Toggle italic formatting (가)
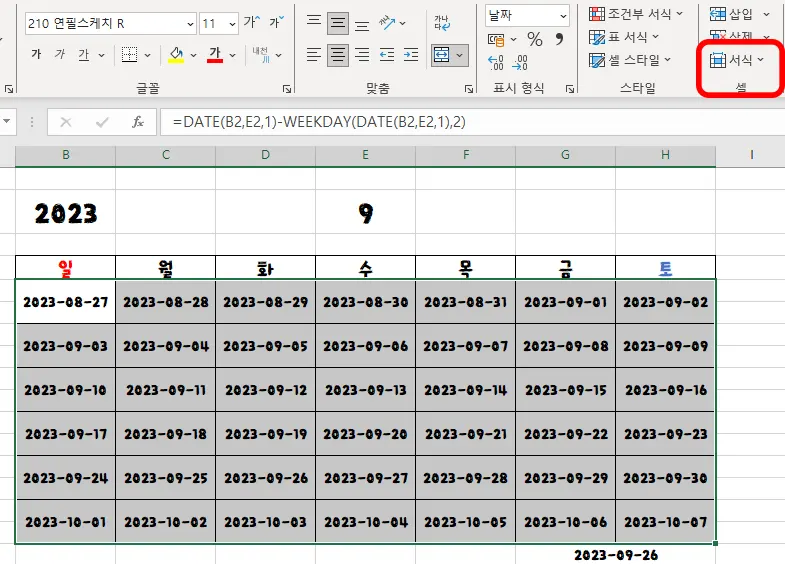Image resolution: width=785 pixels, height=564 pixels. click(x=60, y=54)
